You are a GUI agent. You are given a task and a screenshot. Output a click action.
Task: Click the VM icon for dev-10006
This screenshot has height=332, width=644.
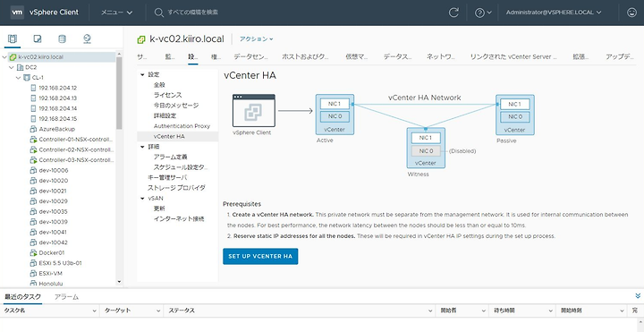click(x=34, y=170)
